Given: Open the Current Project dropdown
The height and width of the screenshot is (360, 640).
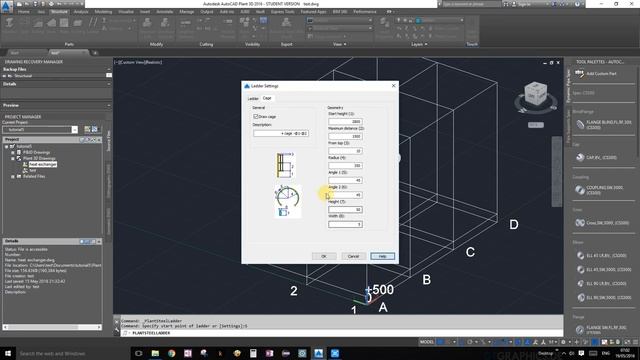Looking at the screenshot, I should (x=74, y=129).
